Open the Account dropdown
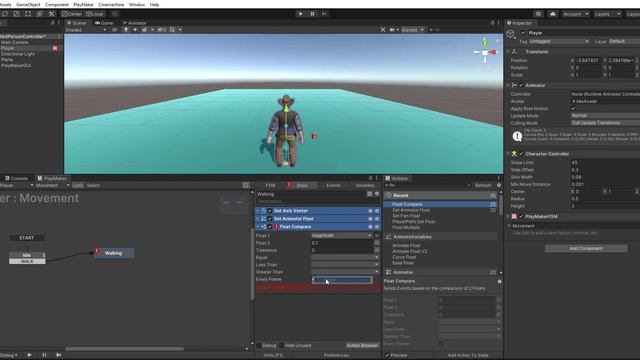The height and width of the screenshot is (360, 640). (x=575, y=14)
